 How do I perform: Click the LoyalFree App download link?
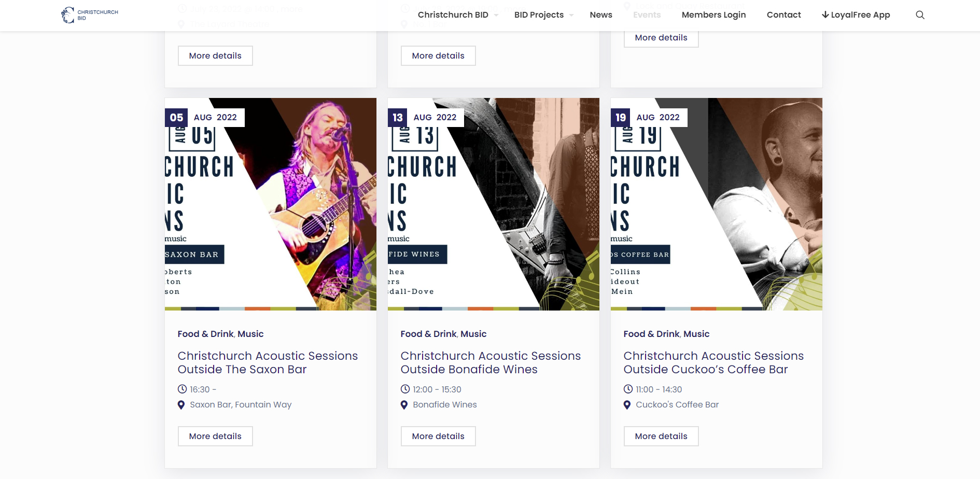pyautogui.click(x=856, y=15)
